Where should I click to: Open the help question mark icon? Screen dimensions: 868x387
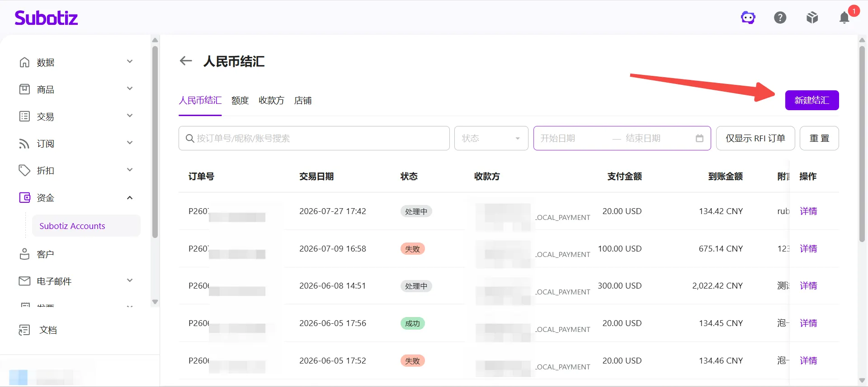click(x=780, y=18)
